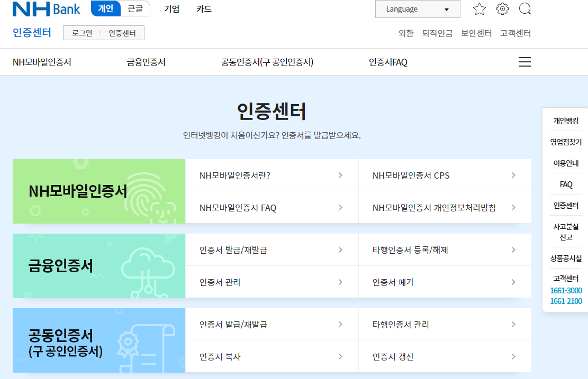Click arrow next to 인증서 복사
Viewport: 588px width, 379px height.
pos(340,356)
